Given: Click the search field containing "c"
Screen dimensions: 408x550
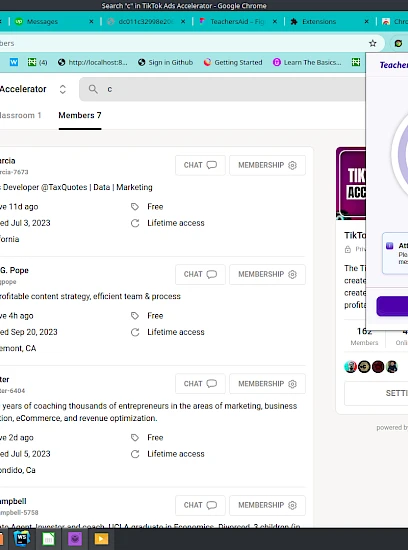Looking at the screenshot, I should (225, 89).
